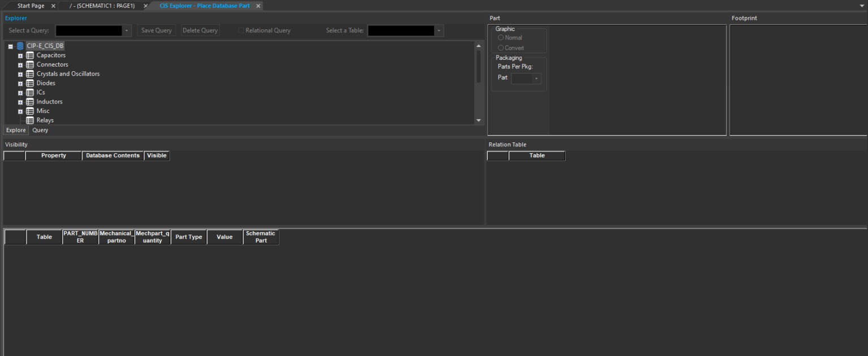The image size is (868, 356).
Task: Switch to the Query tab
Action: click(40, 130)
